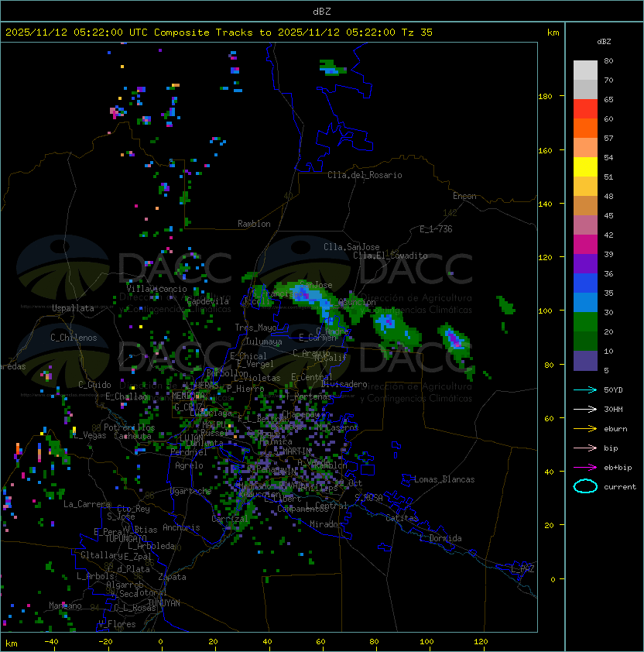Click the 'Tz 35' header text

(x=417, y=33)
